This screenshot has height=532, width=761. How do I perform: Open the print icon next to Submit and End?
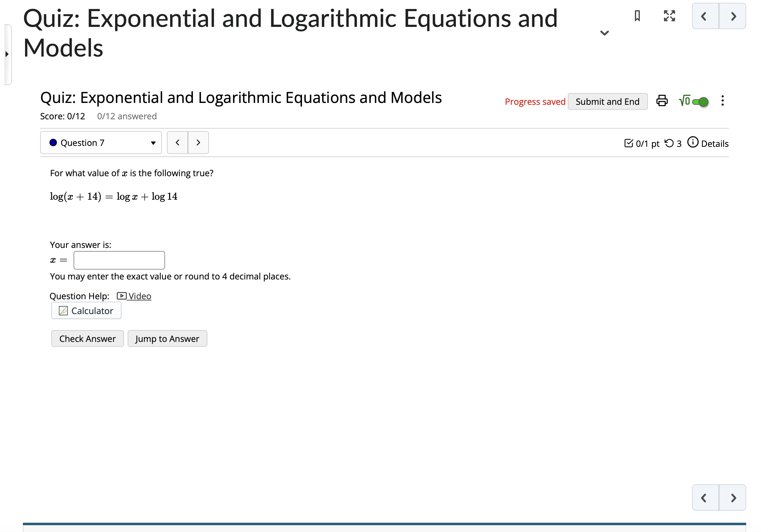coord(661,101)
